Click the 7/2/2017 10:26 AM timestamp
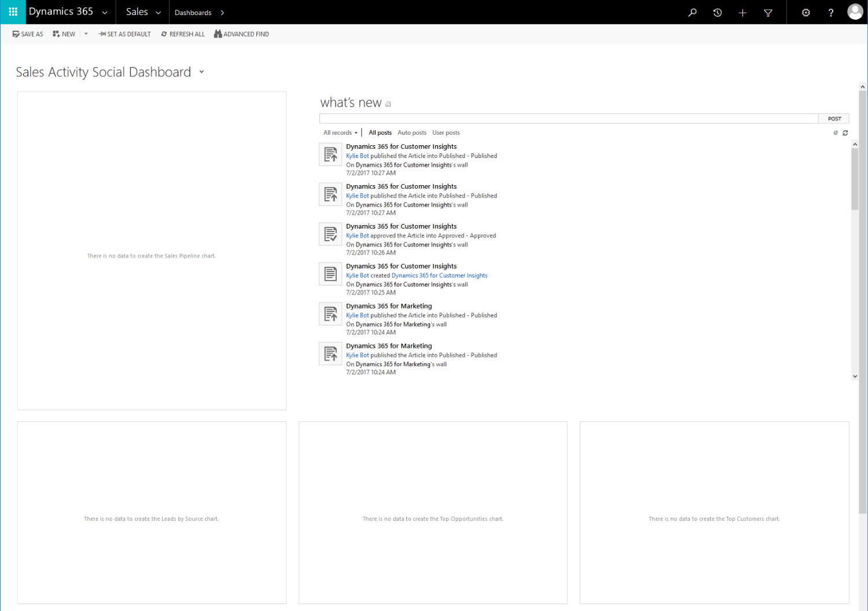Image resolution: width=868 pixels, height=611 pixels. 371,253
